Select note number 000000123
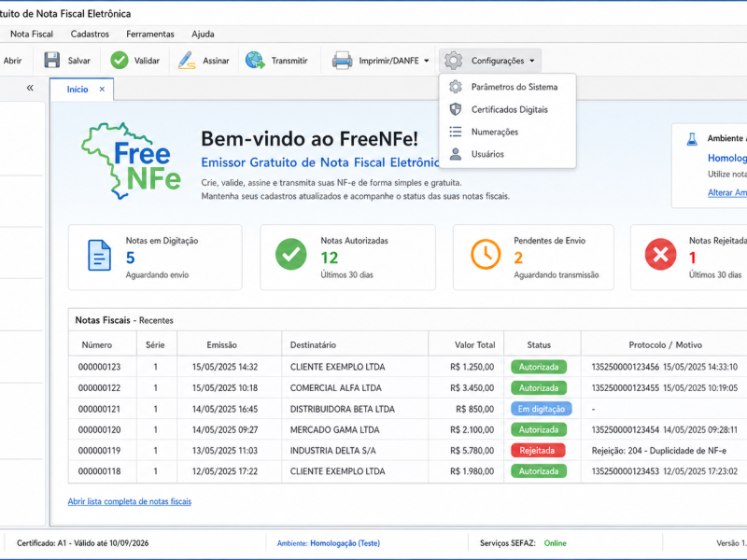 tap(100, 367)
